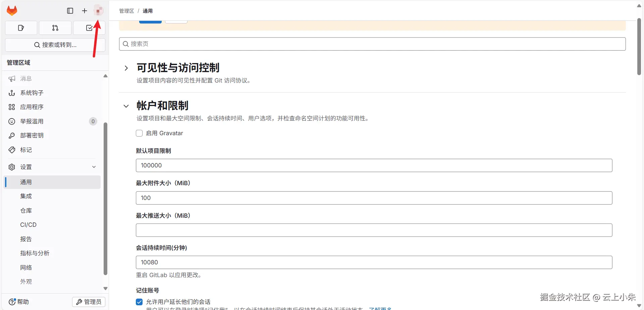Click the 最大附件大小（MiB）field label

point(163,183)
